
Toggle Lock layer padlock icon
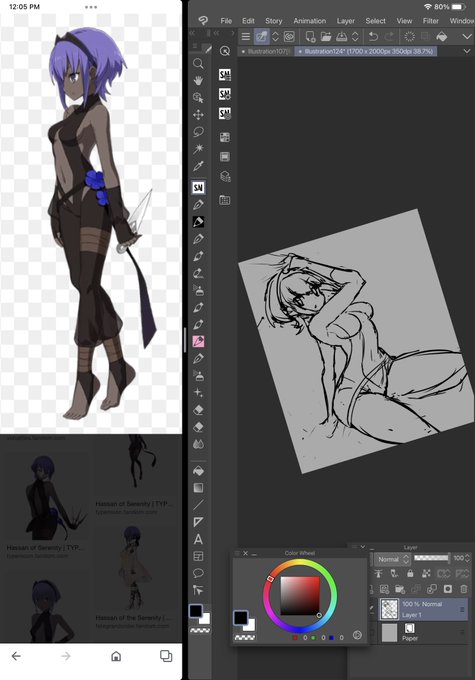point(410,574)
